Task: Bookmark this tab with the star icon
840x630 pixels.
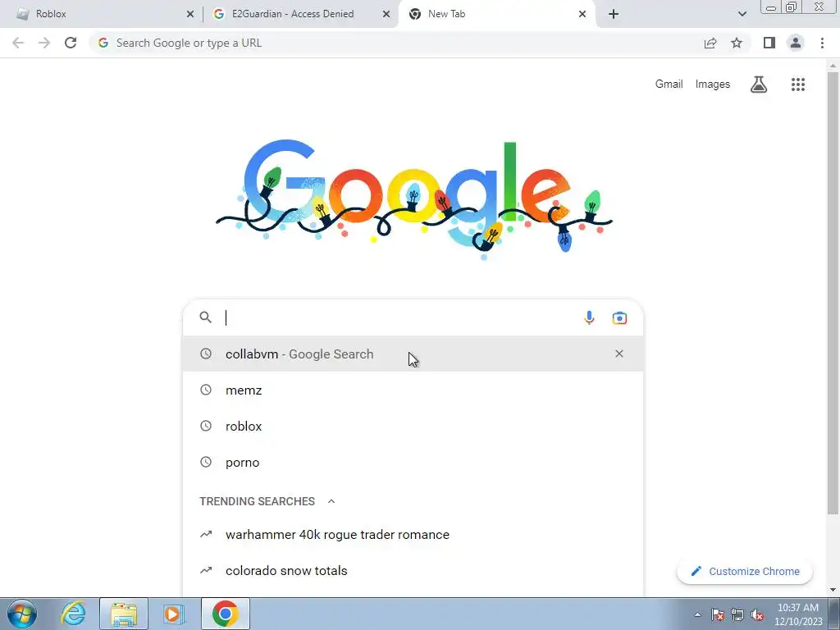Action: click(x=737, y=43)
